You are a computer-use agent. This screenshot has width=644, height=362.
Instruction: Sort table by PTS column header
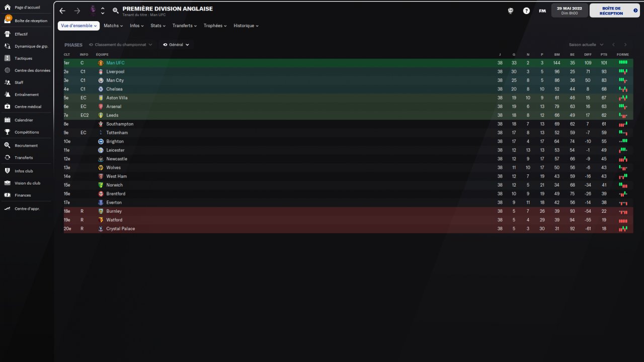pos(604,54)
